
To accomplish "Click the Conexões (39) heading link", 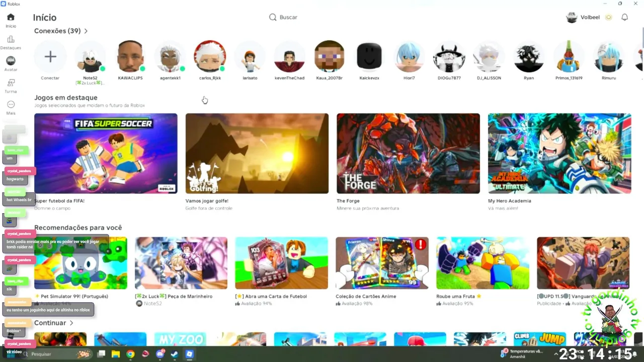I will 57,31.
